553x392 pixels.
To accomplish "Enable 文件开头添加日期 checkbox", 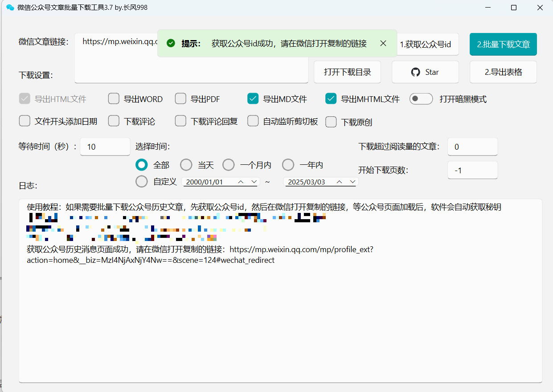I will tap(25, 121).
